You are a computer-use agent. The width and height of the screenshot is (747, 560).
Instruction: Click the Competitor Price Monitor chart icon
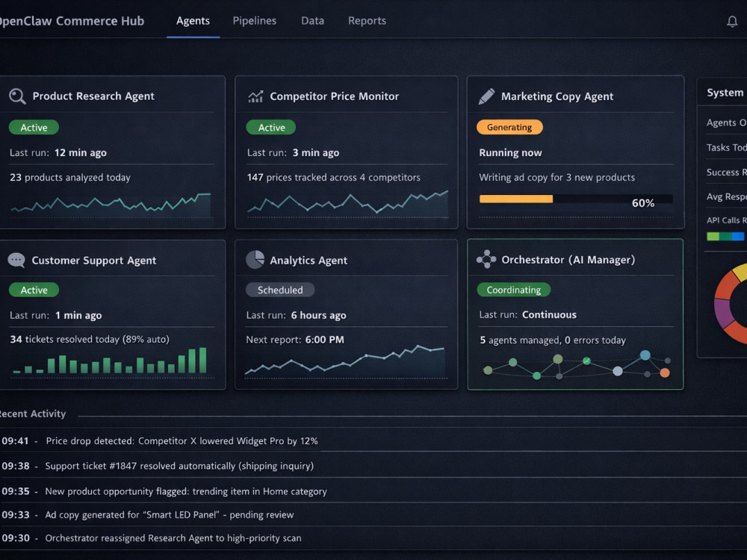click(255, 96)
